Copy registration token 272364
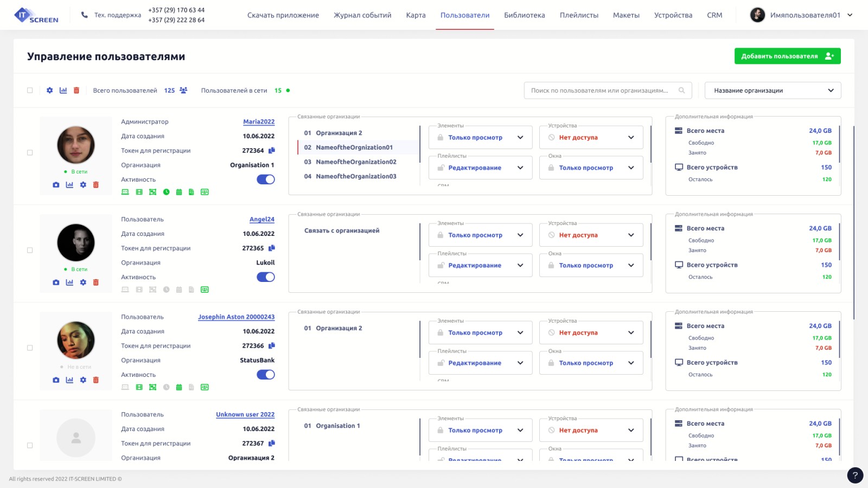 pyautogui.click(x=272, y=151)
